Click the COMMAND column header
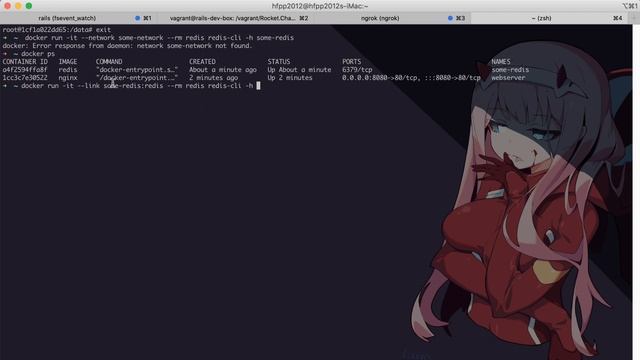Screen dimensions: 640x360 point(109,62)
